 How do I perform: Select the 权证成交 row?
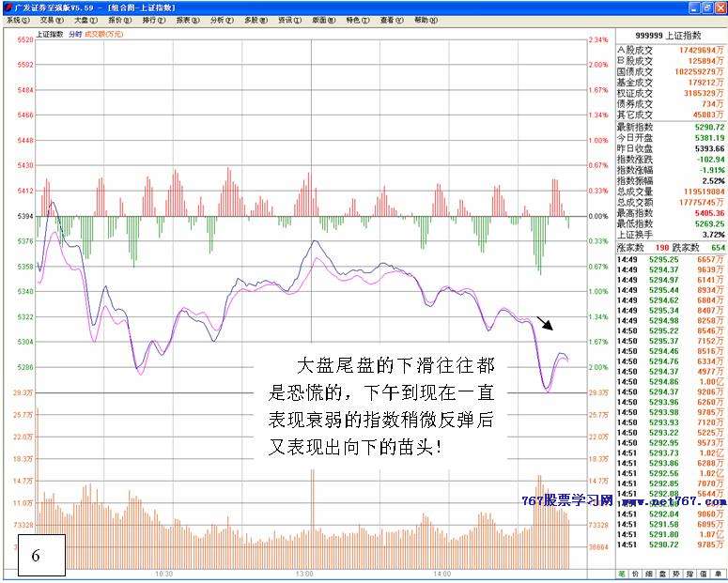pyautogui.click(x=671, y=93)
